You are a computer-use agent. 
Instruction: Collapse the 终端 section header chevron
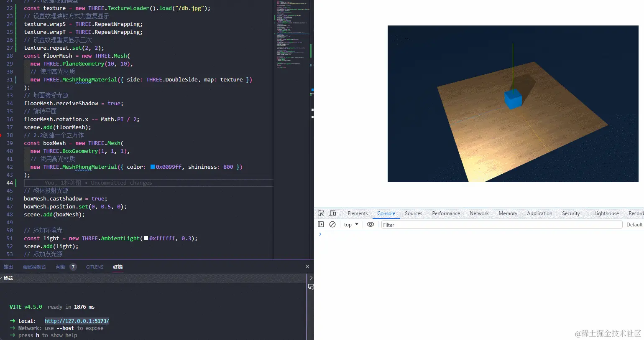[x=1, y=278]
